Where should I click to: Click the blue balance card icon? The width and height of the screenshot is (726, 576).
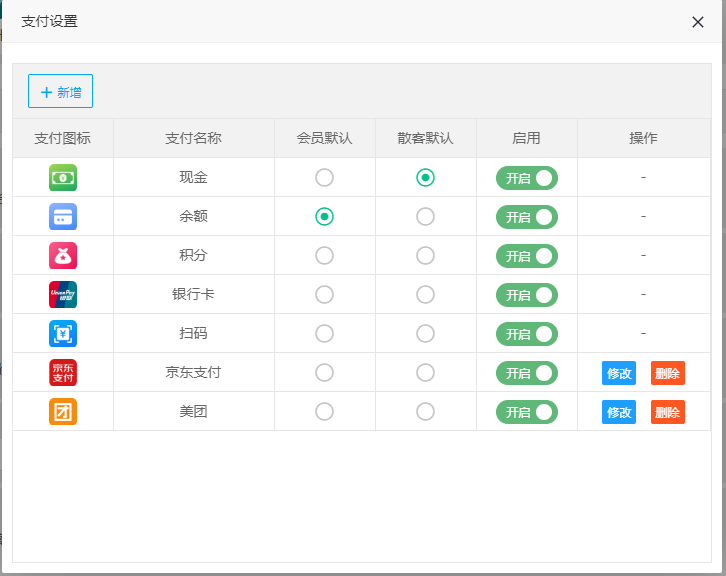63,217
